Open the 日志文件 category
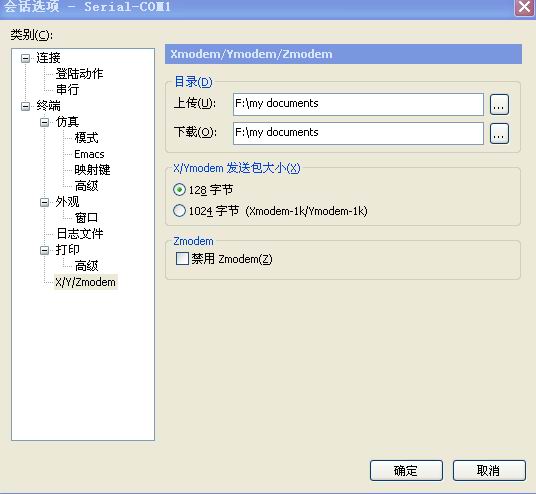This screenshot has height=494, width=536. click(x=80, y=234)
